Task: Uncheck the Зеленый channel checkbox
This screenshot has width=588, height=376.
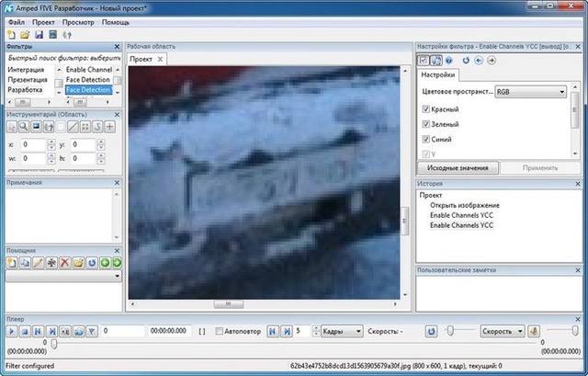Action: point(425,123)
